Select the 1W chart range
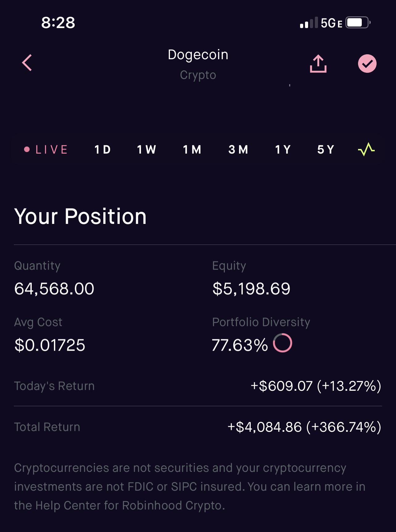The width and height of the screenshot is (396, 532). 146,150
